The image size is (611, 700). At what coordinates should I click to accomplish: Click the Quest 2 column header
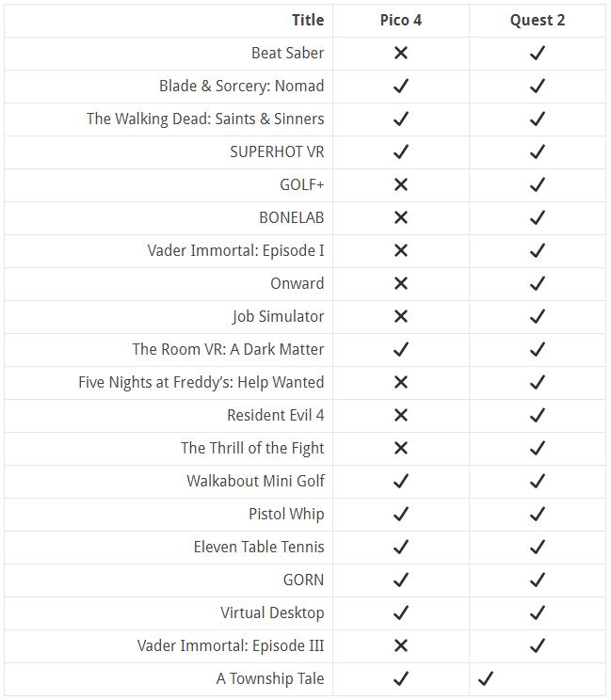point(538,20)
